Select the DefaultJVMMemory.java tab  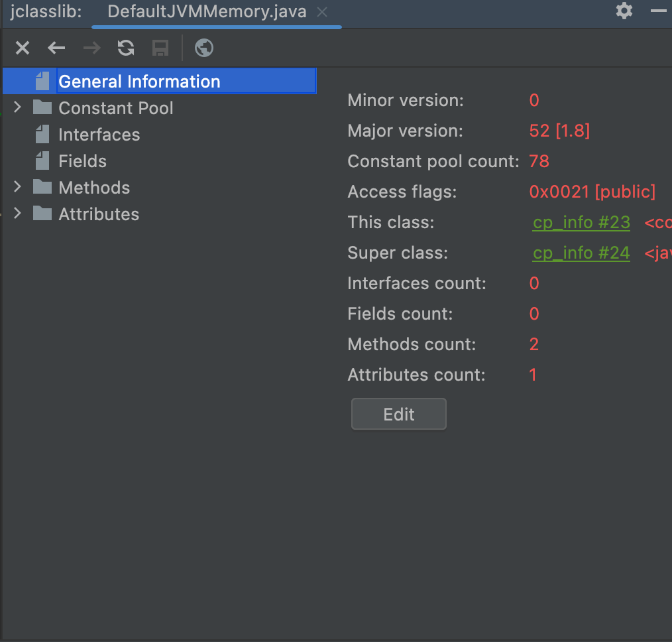pos(207,12)
